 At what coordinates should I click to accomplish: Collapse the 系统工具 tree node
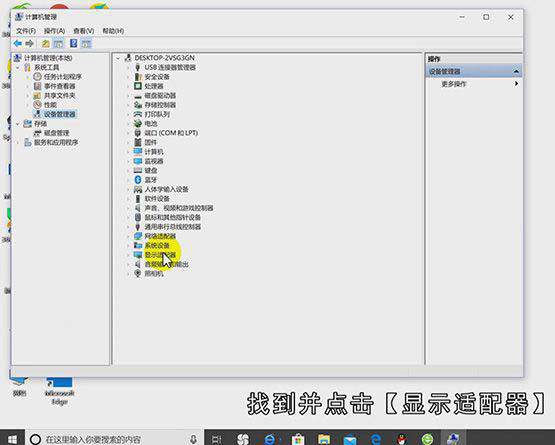pos(18,67)
